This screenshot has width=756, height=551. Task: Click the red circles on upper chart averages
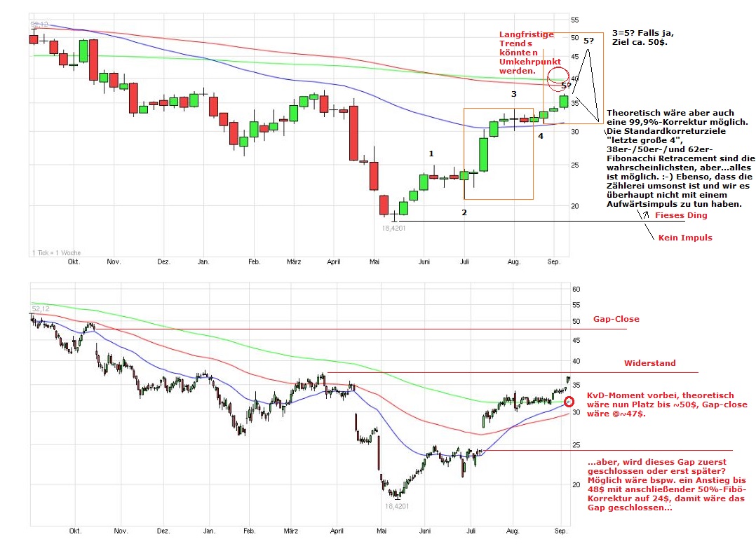pyautogui.click(x=558, y=77)
